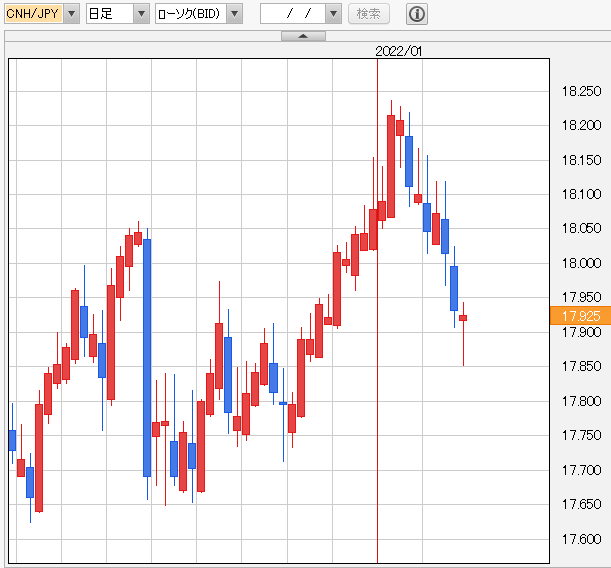Click the 2022/01 date axis label

pyautogui.click(x=398, y=51)
